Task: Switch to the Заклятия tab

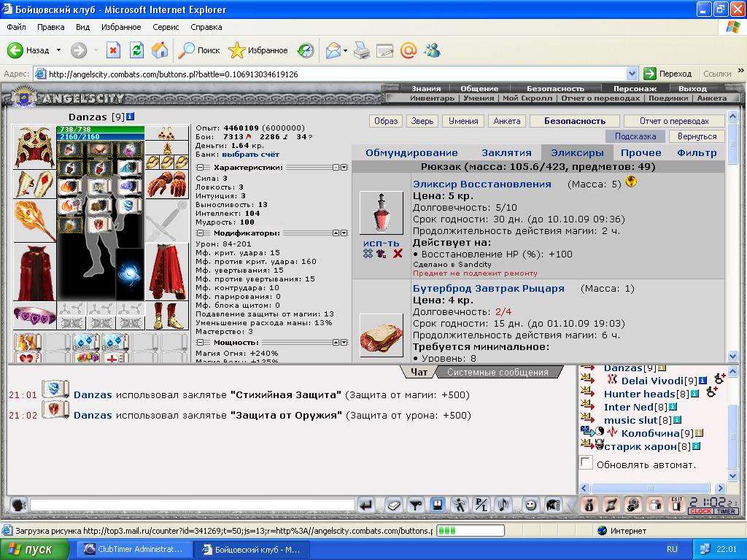Action: pyautogui.click(x=506, y=153)
